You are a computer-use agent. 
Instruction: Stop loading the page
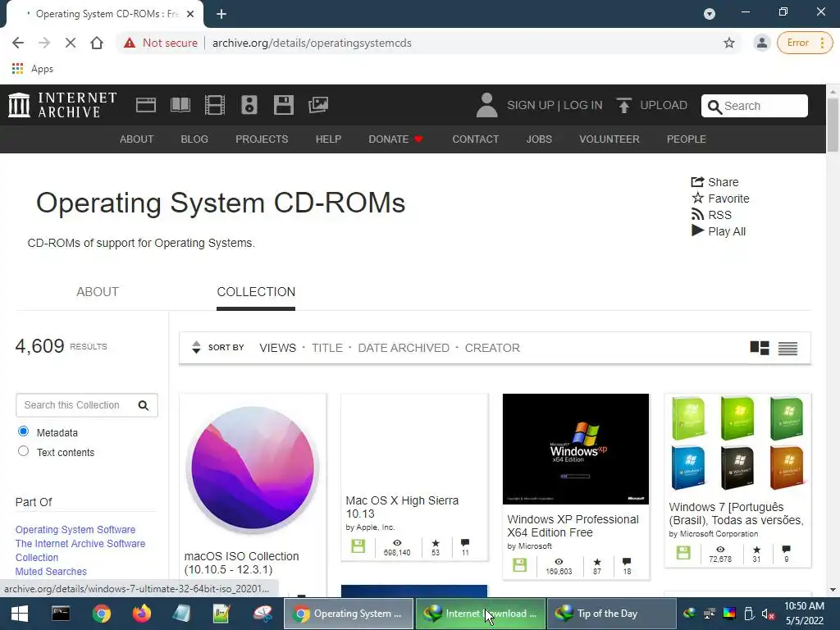coord(71,43)
